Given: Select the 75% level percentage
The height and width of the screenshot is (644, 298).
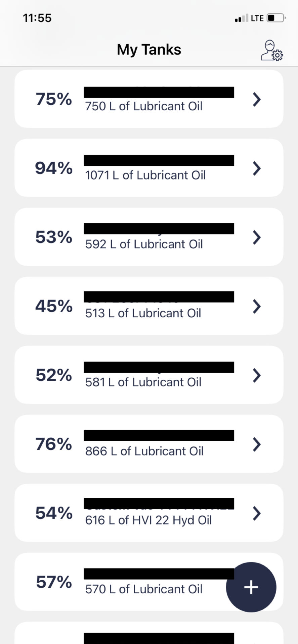Looking at the screenshot, I should [x=54, y=99].
